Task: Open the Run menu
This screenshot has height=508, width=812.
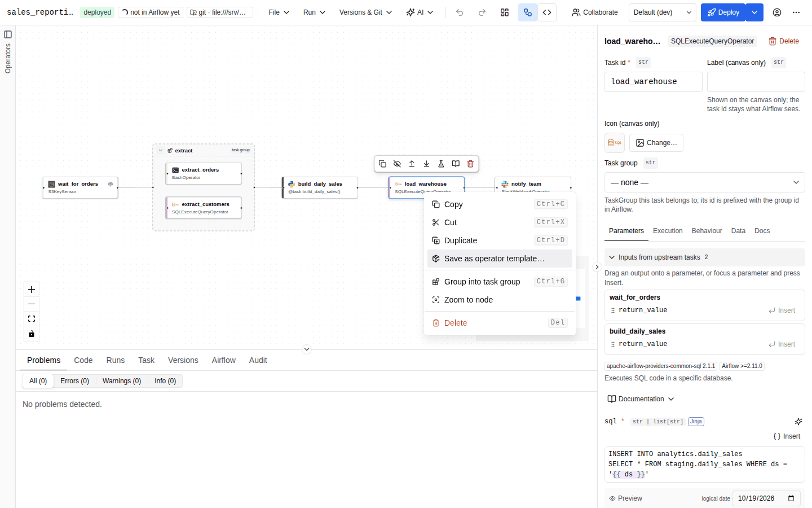Action: pyautogui.click(x=314, y=12)
